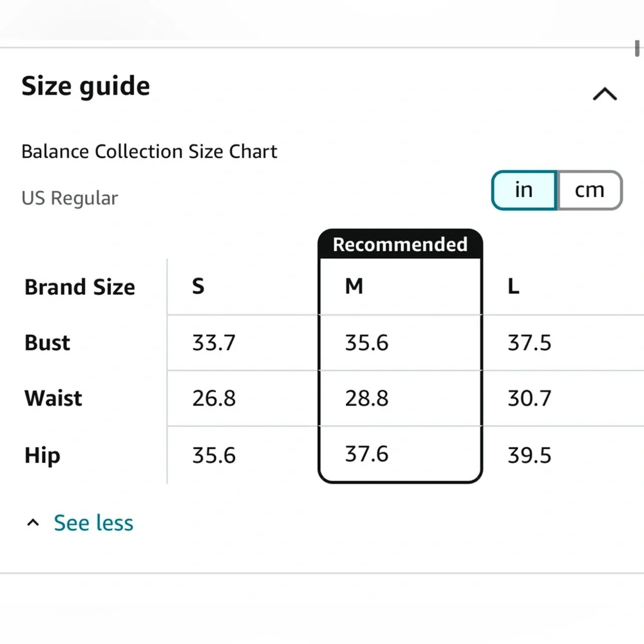Click the US Regular label
Viewport: 644px width, 644px height.
point(70,198)
